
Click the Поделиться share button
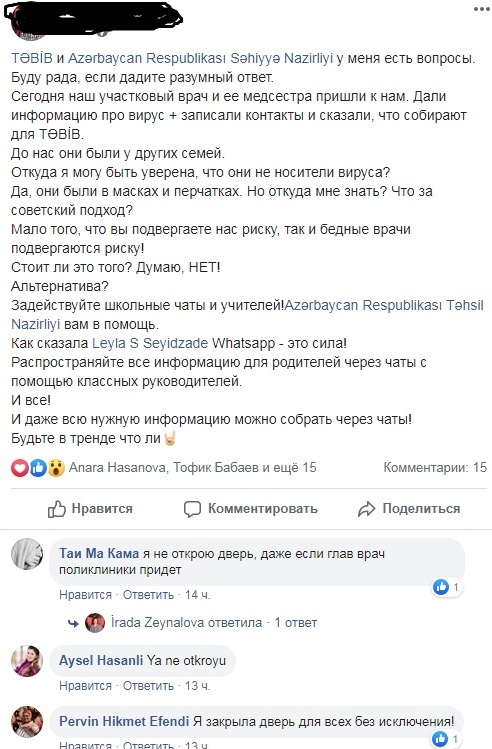coord(409,509)
